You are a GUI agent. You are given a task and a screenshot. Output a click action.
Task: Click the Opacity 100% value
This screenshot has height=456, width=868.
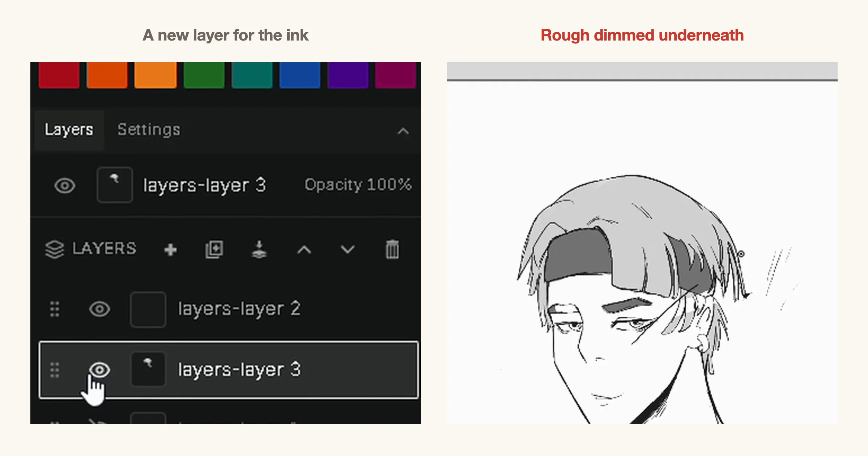click(x=358, y=185)
